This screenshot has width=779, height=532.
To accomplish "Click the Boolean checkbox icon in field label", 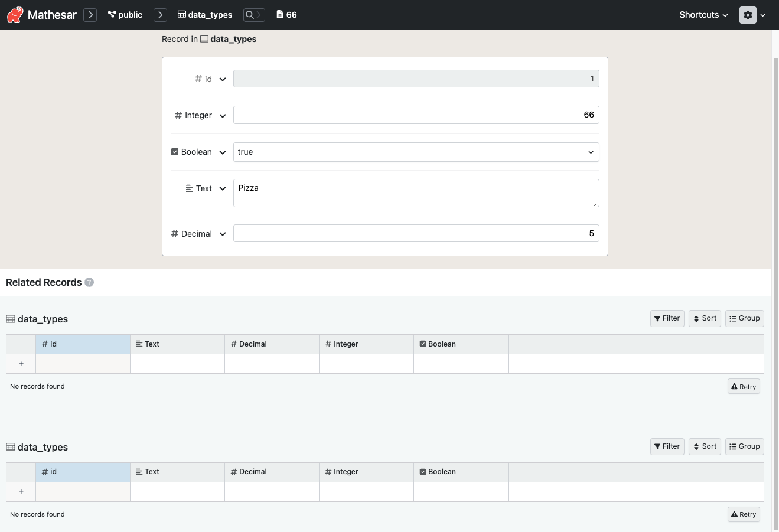I will 175,152.
